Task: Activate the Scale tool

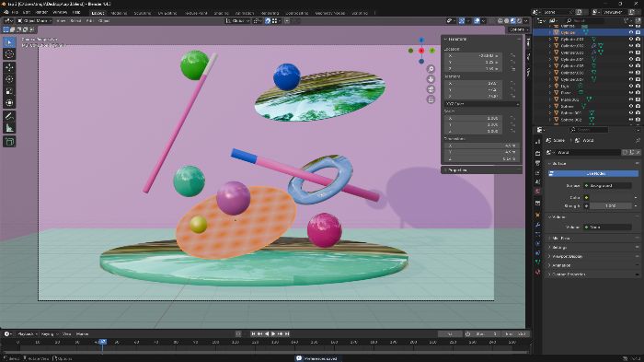Action: [x=9, y=91]
